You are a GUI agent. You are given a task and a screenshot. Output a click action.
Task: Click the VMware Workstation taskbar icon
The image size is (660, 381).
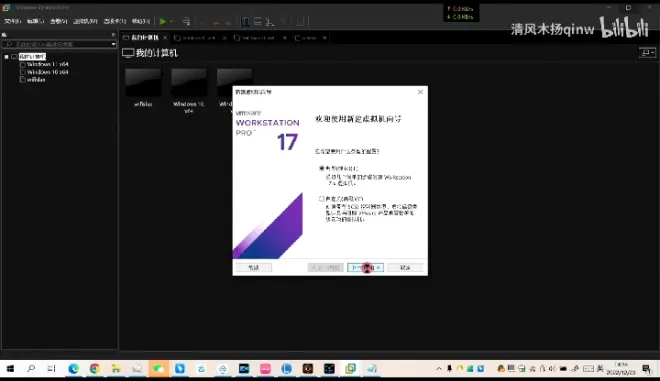point(350,369)
